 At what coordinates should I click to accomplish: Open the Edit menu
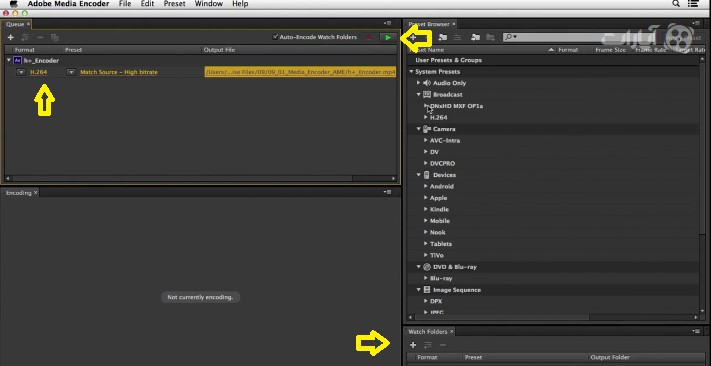pos(147,4)
